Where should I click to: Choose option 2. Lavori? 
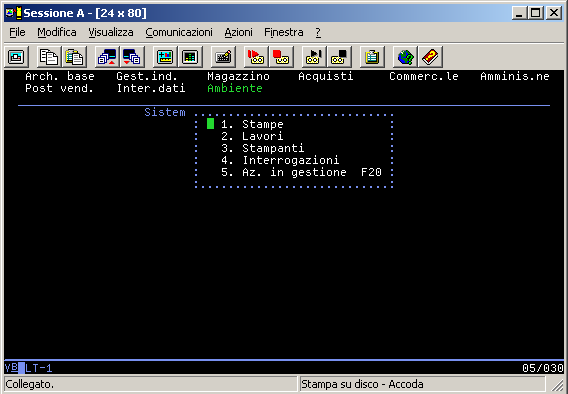(252, 136)
